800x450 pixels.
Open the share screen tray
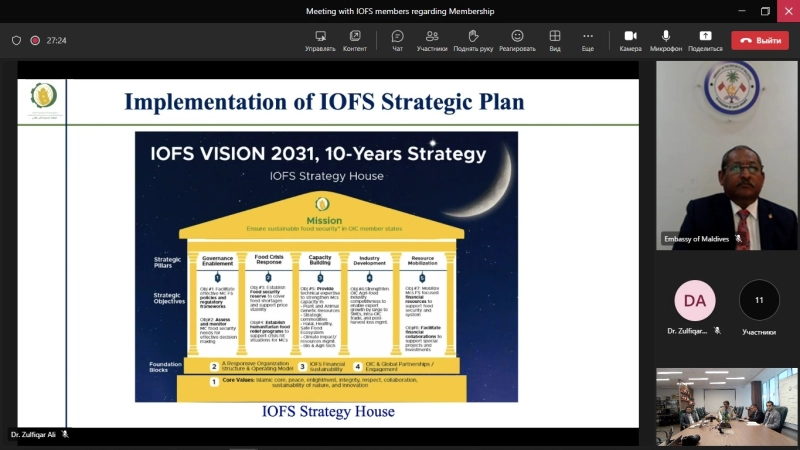click(705, 40)
